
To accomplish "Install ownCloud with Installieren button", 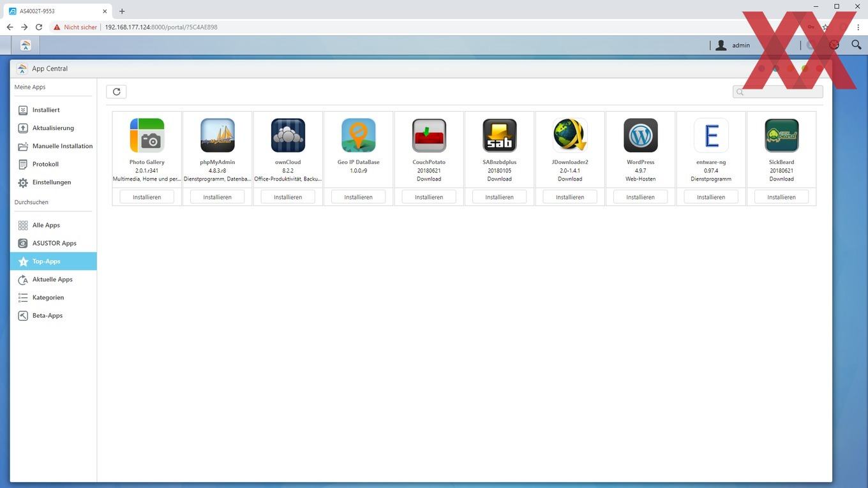I will [x=288, y=197].
